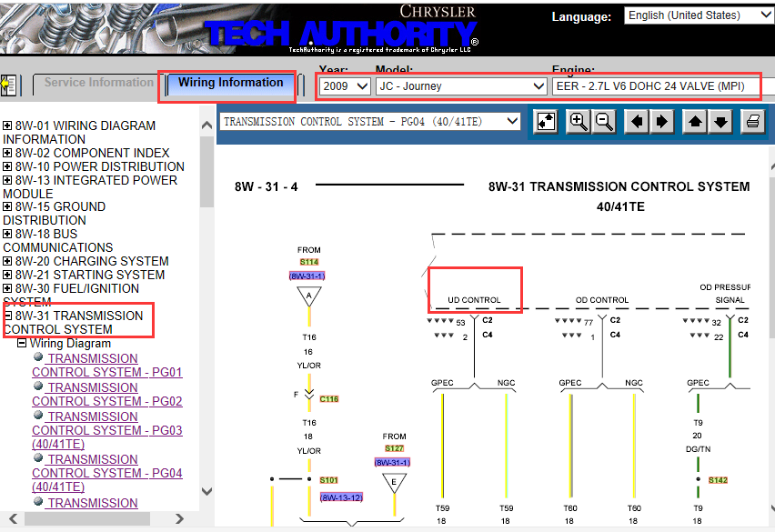Open Transmission Control System - PG04 (40/41TE)

click(107, 473)
